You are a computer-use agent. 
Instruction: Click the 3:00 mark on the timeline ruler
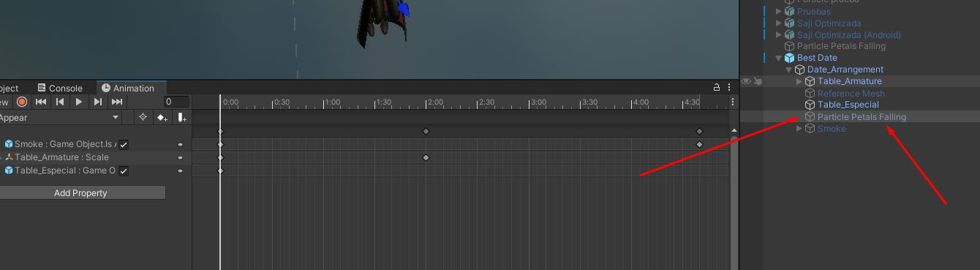click(538, 102)
